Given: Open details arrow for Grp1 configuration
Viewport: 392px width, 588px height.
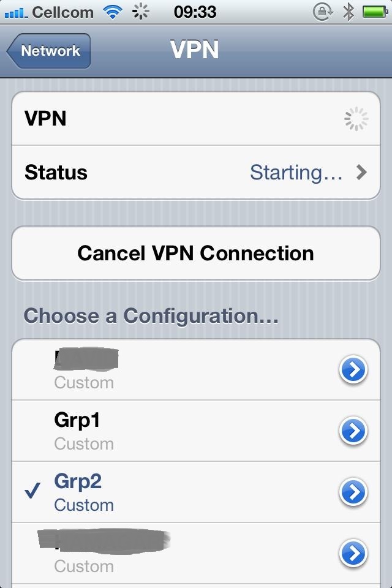Looking at the screenshot, I should pyautogui.click(x=353, y=431).
